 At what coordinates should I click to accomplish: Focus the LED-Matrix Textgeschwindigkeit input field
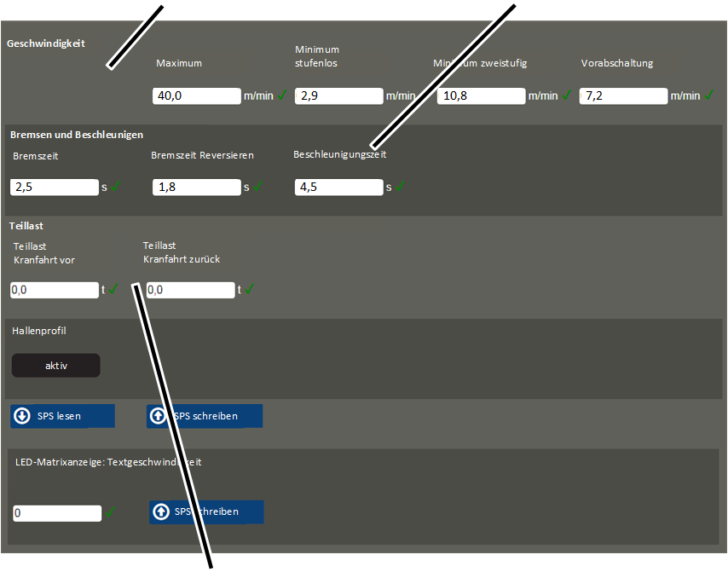click(57, 513)
